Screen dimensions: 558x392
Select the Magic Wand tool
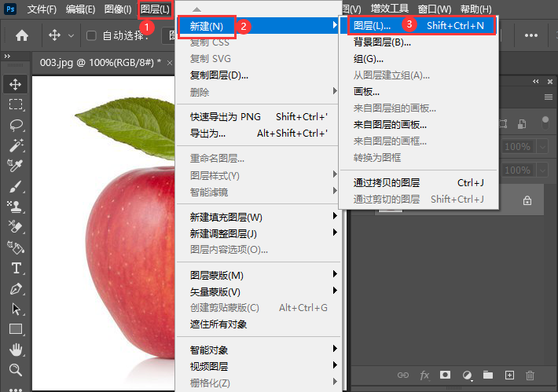(x=15, y=145)
